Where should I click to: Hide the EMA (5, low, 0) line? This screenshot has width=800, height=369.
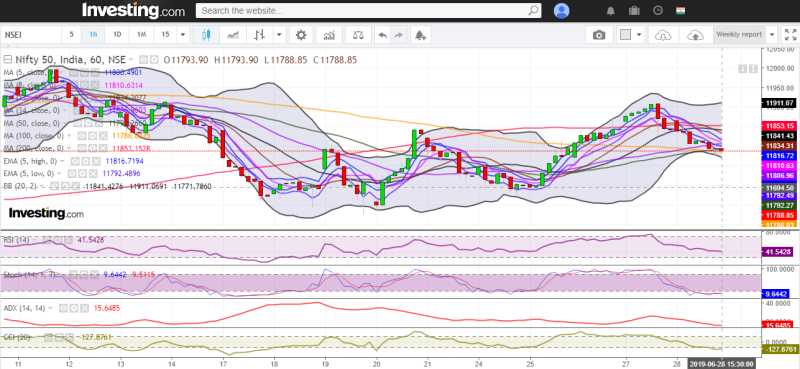(x=72, y=174)
